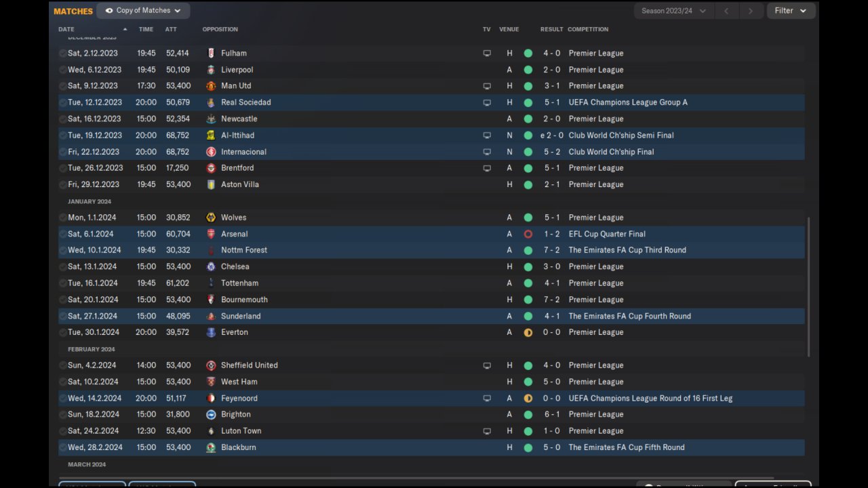The width and height of the screenshot is (868, 488).
Task: Open the Season 2023/24 dropdown
Action: point(673,11)
